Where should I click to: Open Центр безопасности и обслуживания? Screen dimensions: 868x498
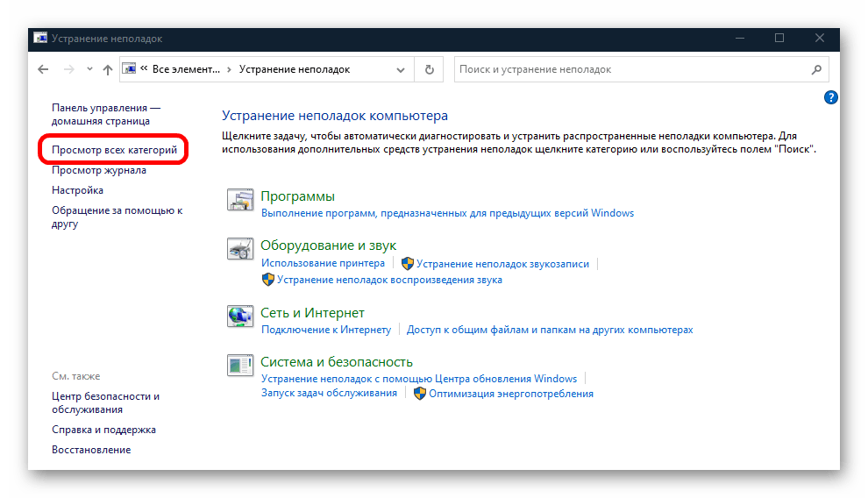106,402
